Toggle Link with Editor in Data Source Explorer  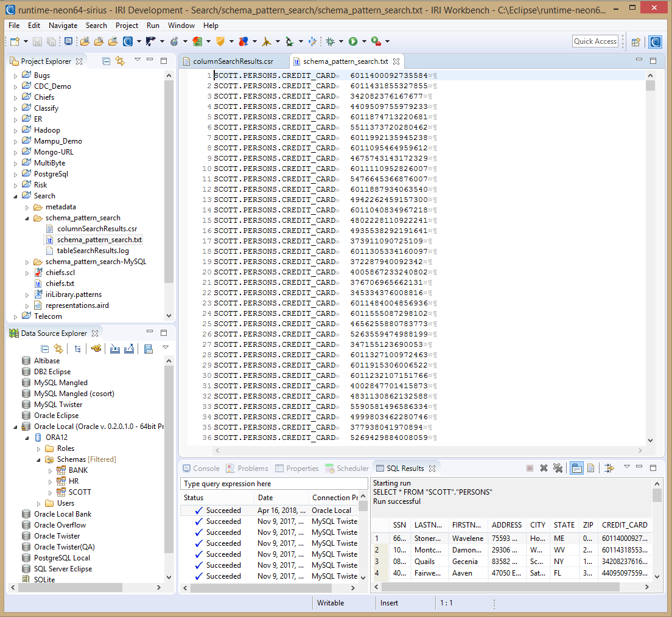click(x=58, y=349)
